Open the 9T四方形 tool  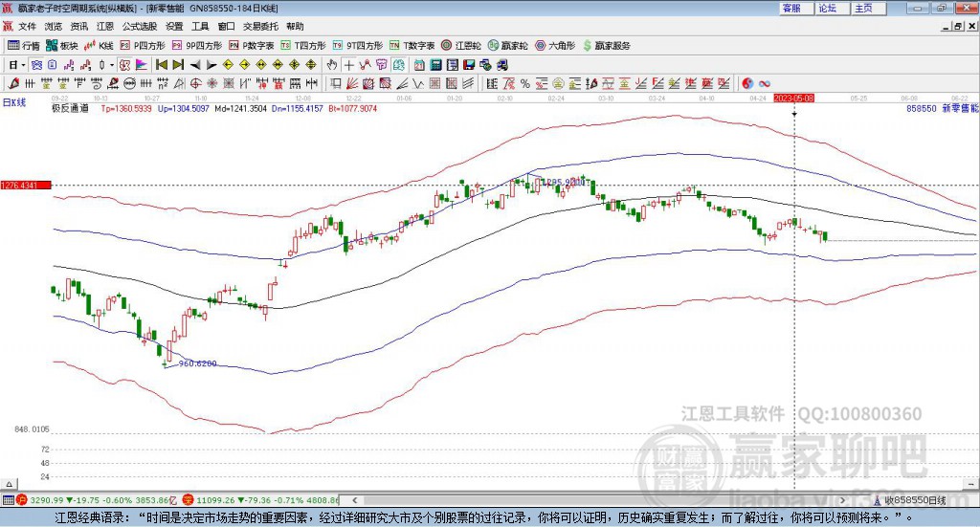(358, 46)
